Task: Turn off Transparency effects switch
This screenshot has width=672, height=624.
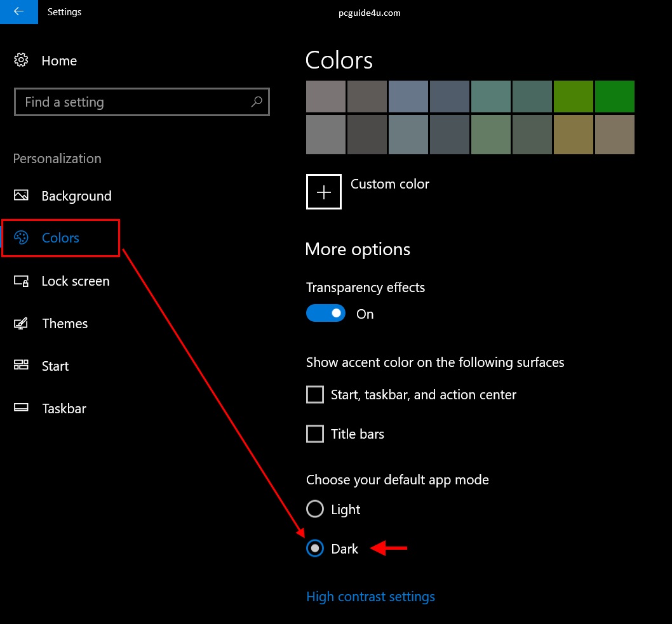Action: [x=326, y=314]
